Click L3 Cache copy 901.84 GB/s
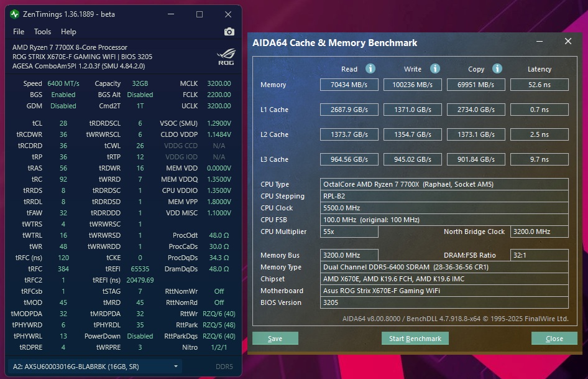The height and width of the screenshot is (379, 588). (x=476, y=159)
